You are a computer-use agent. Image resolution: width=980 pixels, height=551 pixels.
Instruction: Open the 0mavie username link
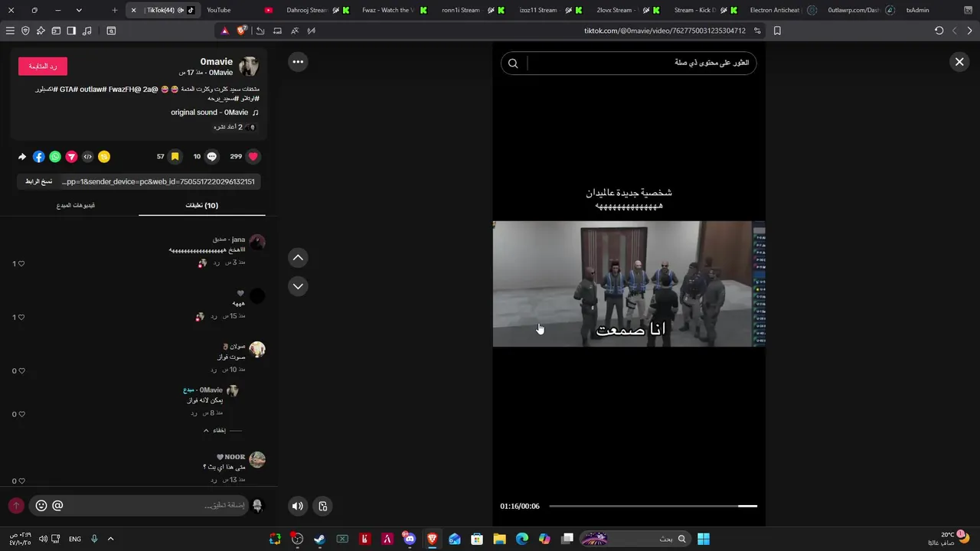coord(217,62)
